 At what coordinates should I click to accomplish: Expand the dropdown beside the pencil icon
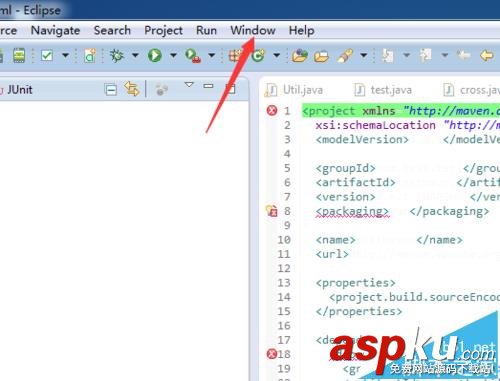(x=364, y=55)
